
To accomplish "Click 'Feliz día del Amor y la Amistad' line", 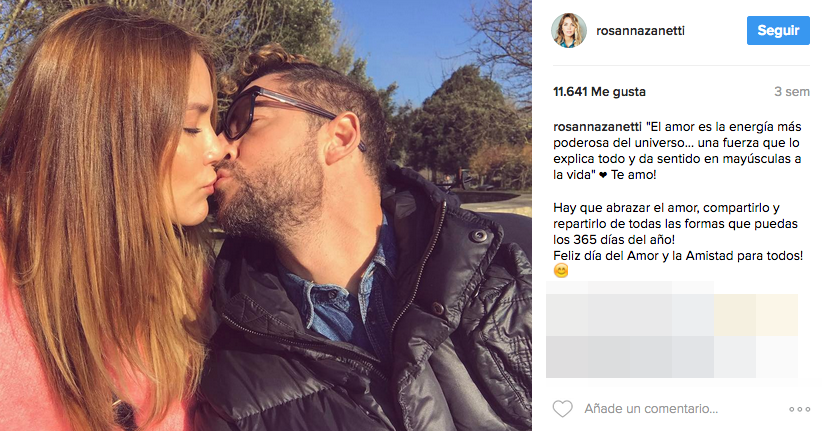I will pyautogui.click(x=678, y=256).
